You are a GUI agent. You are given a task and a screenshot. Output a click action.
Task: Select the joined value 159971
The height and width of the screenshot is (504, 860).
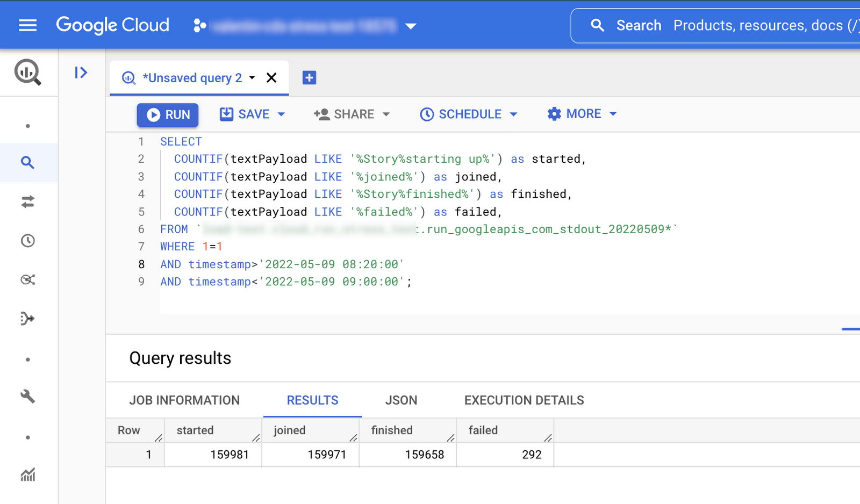pos(327,455)
